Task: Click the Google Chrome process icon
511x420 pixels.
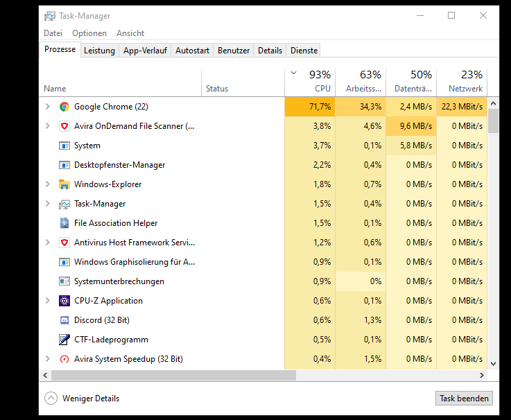Action: coord(64,107)
